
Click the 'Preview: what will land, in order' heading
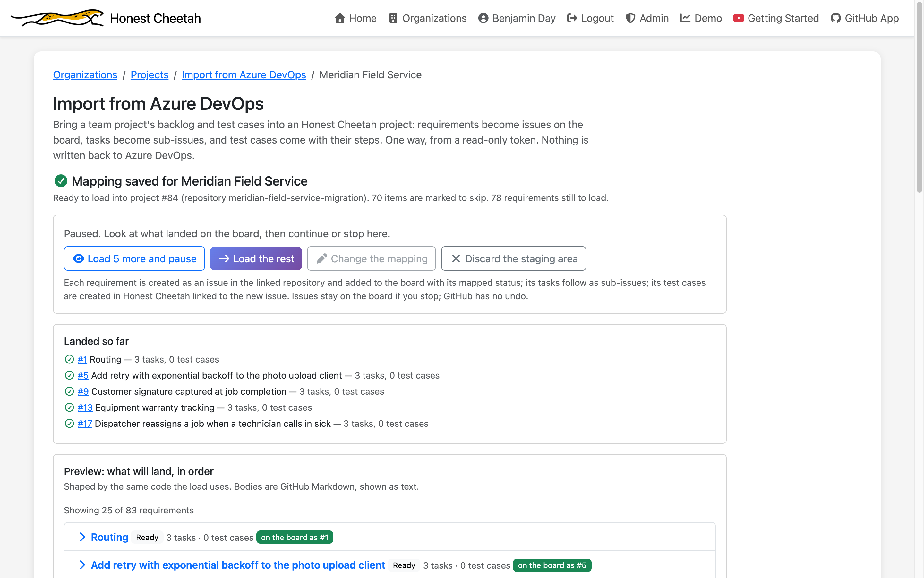(x=139, y=471)
